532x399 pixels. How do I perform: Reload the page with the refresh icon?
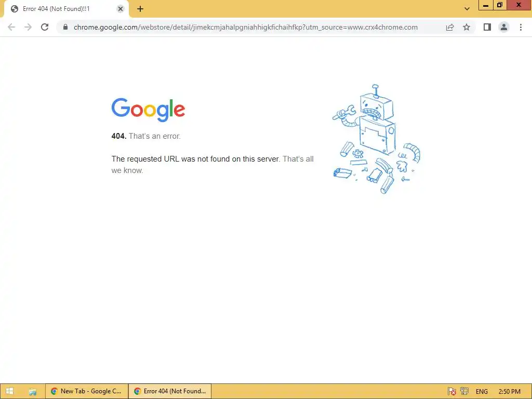click(x=45, y=27)
